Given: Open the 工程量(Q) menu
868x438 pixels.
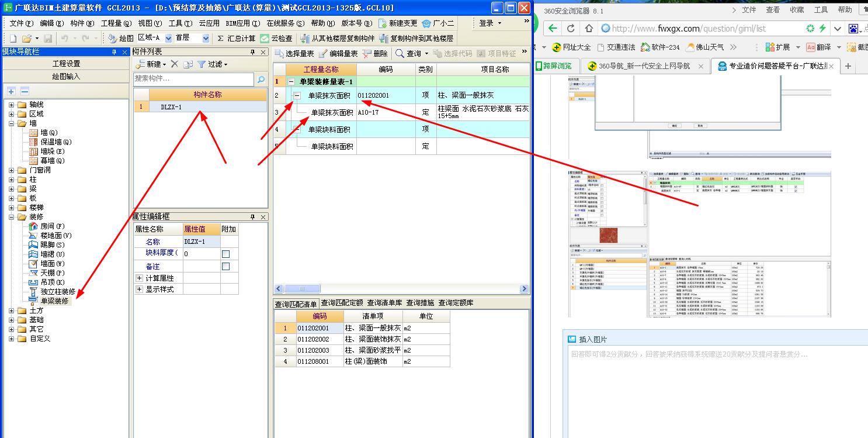Looking at the screenshot, I should (116, 23).
